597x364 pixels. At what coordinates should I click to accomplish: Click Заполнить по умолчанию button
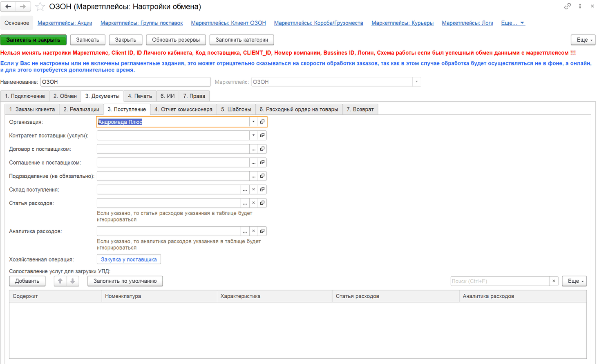tap(125, 281)
